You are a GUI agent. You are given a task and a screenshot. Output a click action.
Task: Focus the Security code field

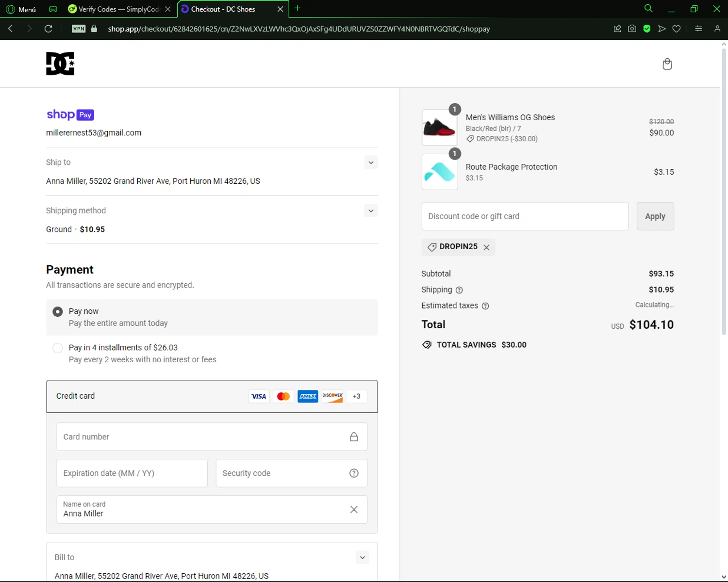pyautogui.click(x=292, y=473)
